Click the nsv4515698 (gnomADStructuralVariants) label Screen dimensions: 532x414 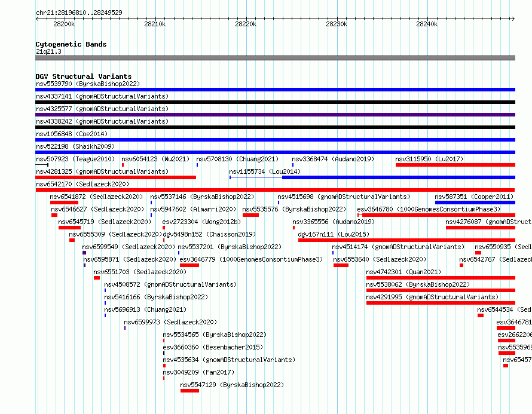(x=344, y=197)
